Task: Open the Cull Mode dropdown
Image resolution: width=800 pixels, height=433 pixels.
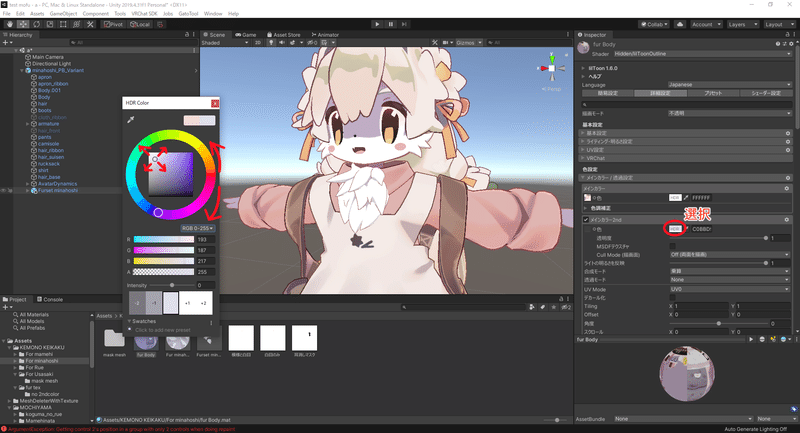Action: (730, 254)
